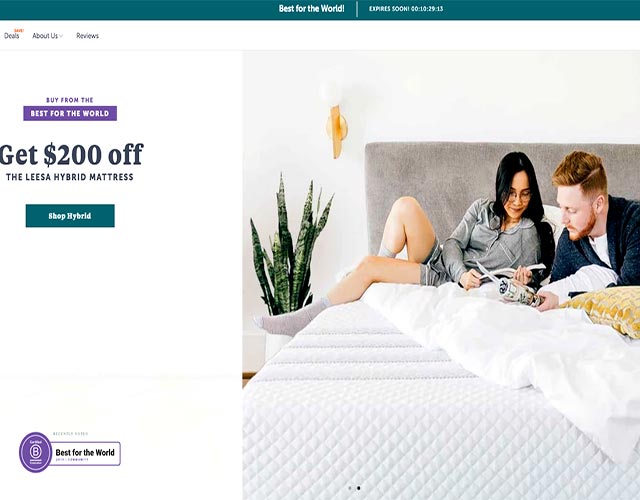Expand the chevron next to About Us
Viewport: 640px width, 500px height.
(x=61, y=36)
